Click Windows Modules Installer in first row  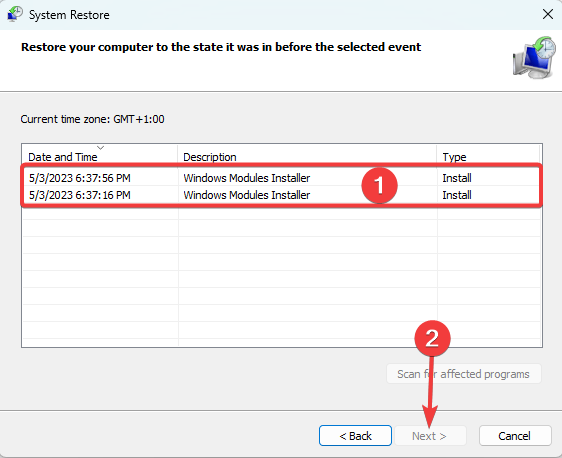point(247,178)
